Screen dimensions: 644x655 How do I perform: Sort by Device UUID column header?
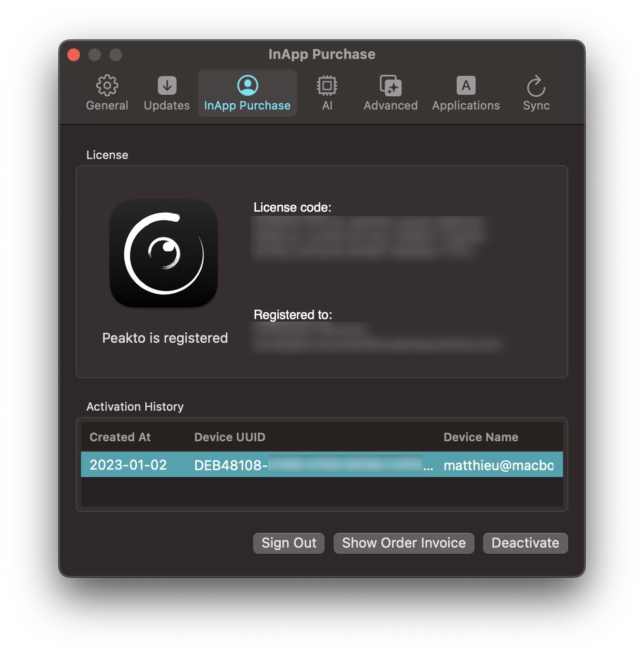point(229,437)
